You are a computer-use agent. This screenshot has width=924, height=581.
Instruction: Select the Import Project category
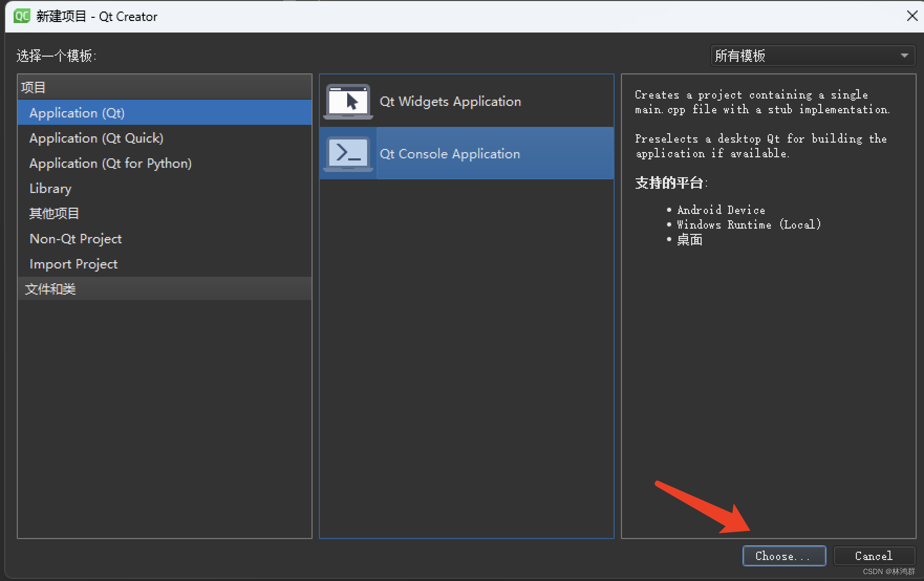coord(165,264)
